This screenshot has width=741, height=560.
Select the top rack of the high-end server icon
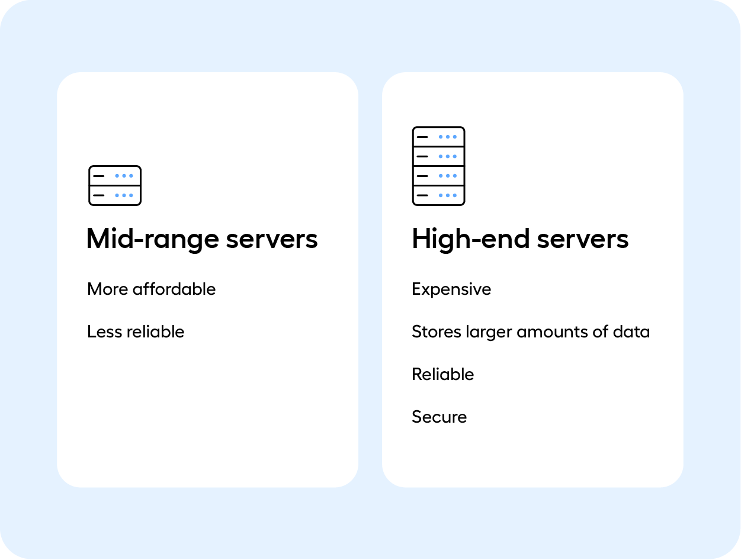coord(438,137)
